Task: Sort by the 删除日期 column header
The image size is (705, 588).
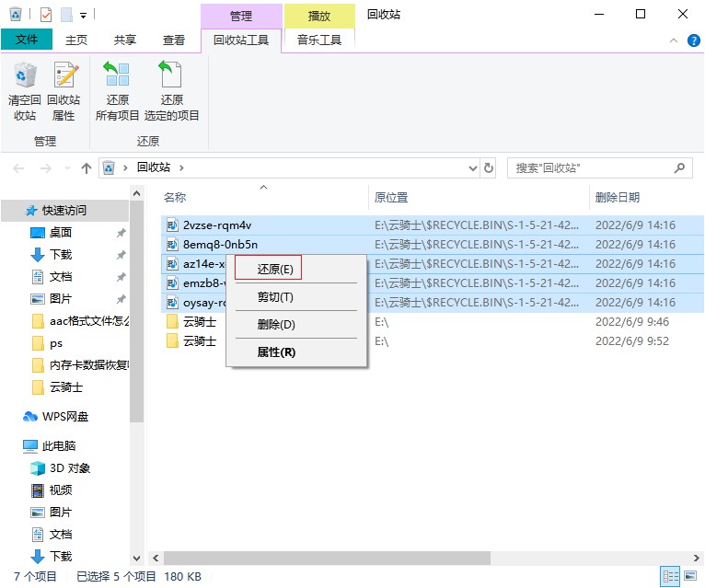Action: point(617,197)
